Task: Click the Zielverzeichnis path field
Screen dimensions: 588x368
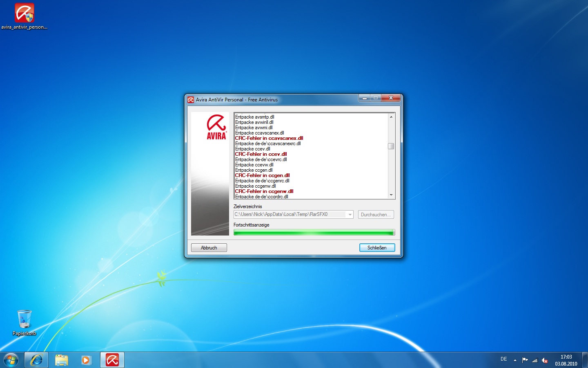Action: (293, 215)
